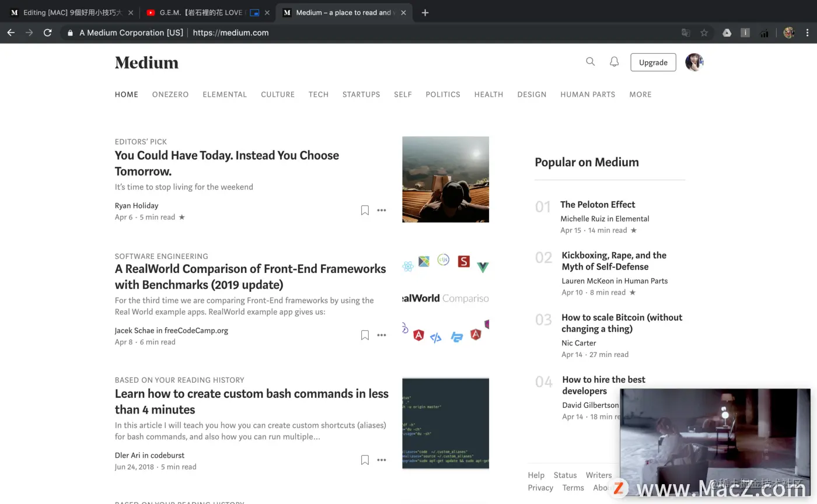Close the Editing [MAC] tab
817x504 pixels.
131,12
